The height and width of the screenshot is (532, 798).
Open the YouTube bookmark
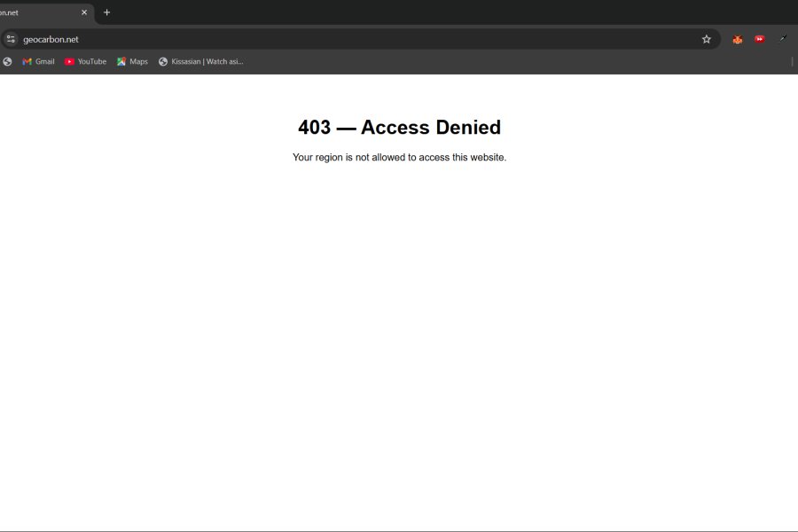click(x=85, y=61)
